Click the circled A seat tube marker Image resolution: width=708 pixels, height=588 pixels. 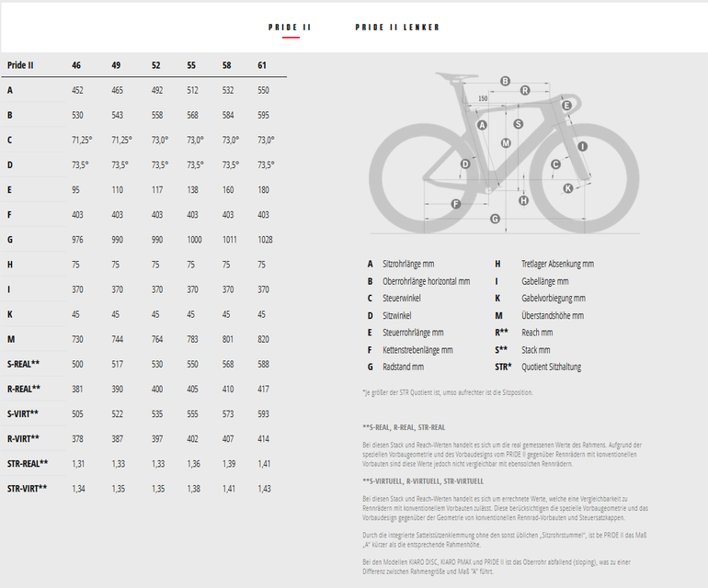coord(482,125)
